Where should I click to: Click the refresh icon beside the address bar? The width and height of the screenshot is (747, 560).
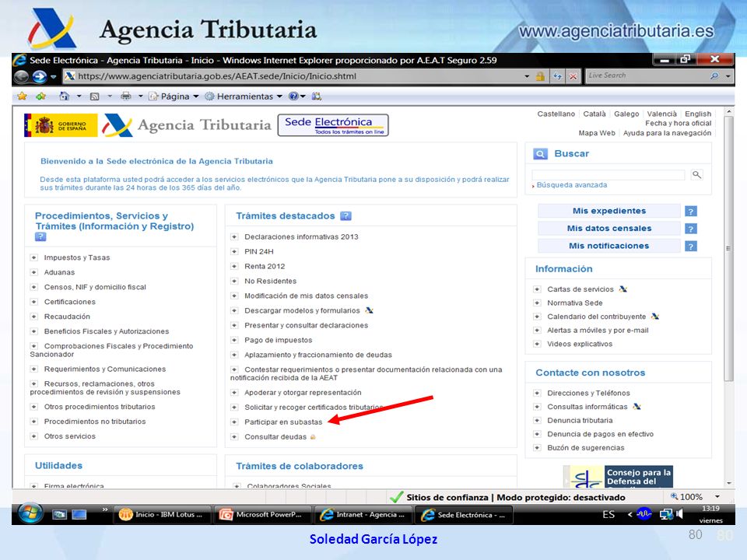coord(557,76)
